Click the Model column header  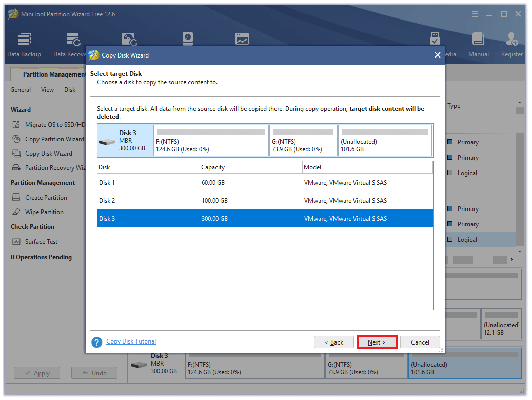(x=367, y=167)
